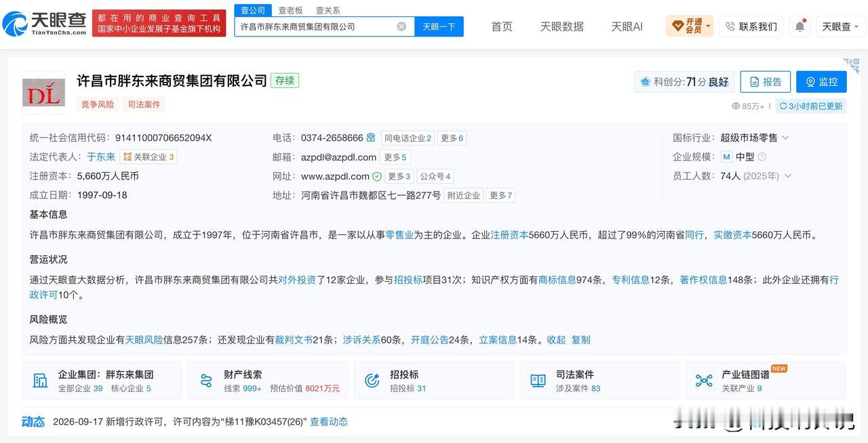Click the 司法案件 tag under the company name

[x=144, y=104]
